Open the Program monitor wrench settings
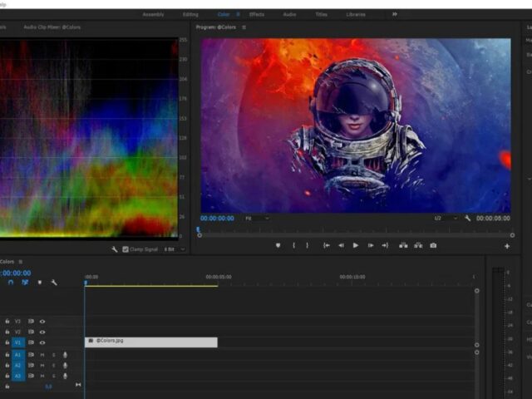Image resolution: width=532 pixels, height=399 pixels. (x=467, y=219)
